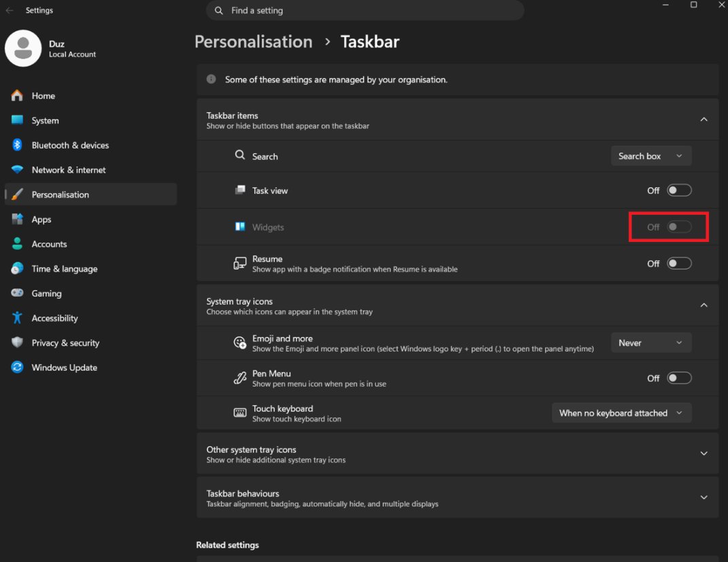Screen dimensions: 728x562
Task: Click the Bluetooth icon in sidebar
Action: [x=17, y=145]
